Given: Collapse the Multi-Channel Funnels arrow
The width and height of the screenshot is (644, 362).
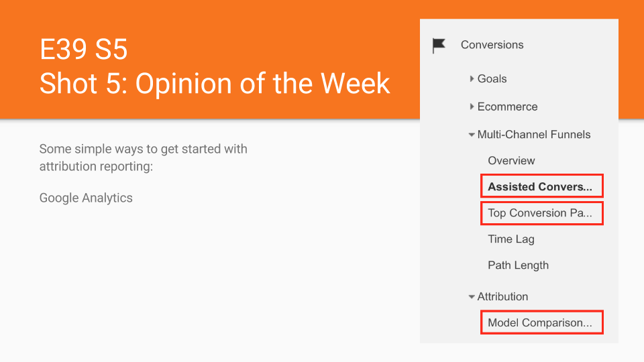Looking at the screenshot, I should tap(472, 135).
